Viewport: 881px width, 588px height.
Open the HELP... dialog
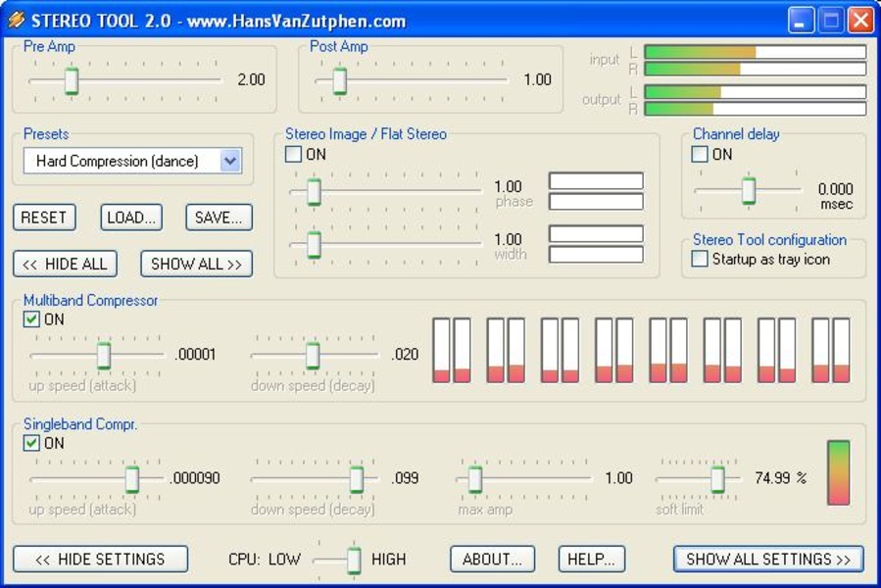(x=591, y=559)
